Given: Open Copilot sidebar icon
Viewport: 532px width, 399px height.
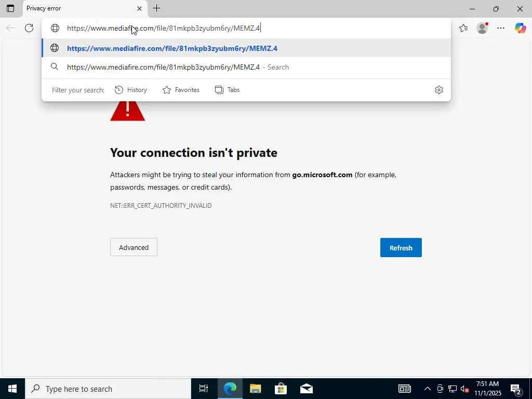Looking at the screenshot, I should tap(520, 28).
